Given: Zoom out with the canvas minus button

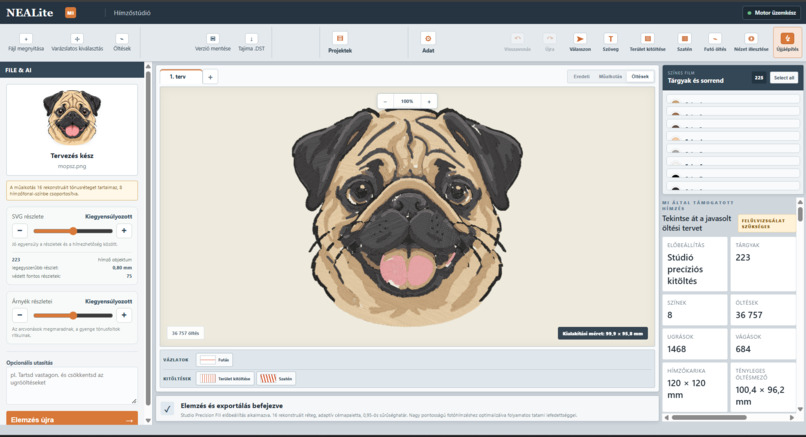Looking at the screenshot, I should click(x=386, y=101).
